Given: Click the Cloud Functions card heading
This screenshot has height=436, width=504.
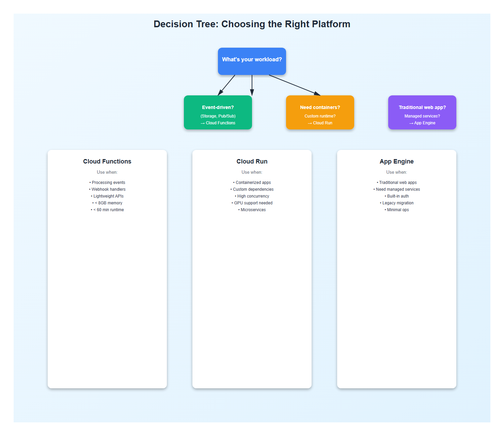Looking at the screenshot, I should point(107,161).
